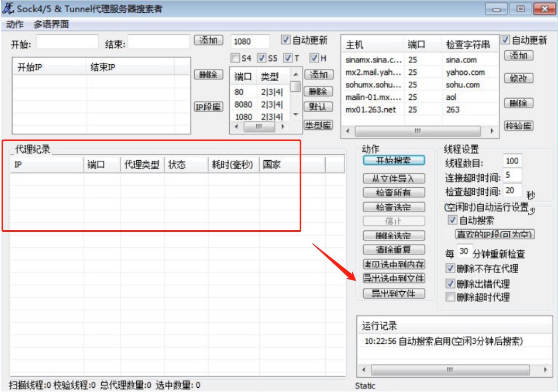Check all proxies with 检查所有
Viewport: 558px width, 392px height.
point(395,193)
